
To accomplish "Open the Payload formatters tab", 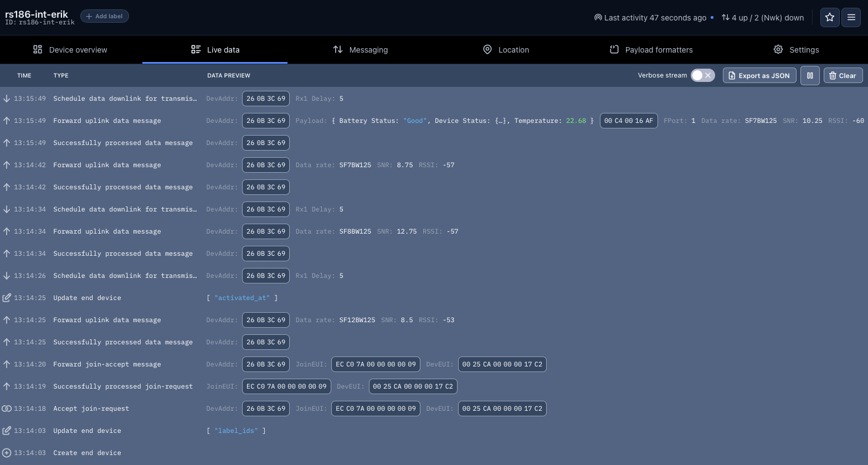I will click(651, 50).
